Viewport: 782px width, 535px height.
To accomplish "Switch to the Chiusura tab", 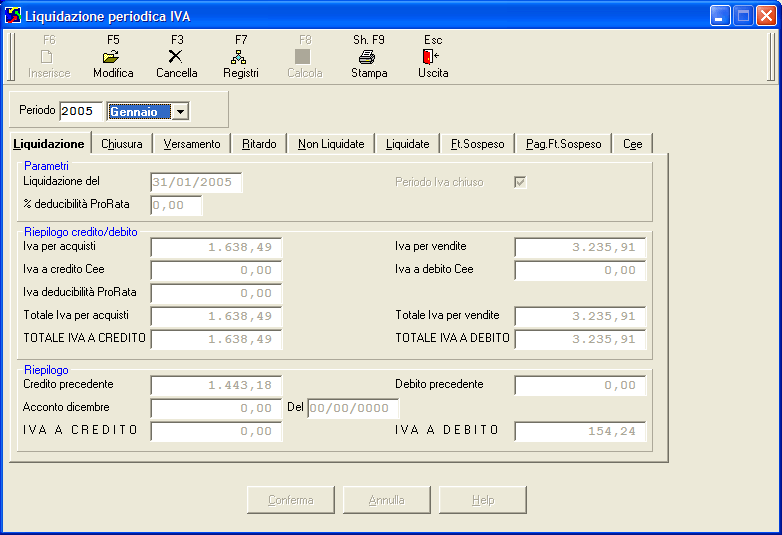I will tap(122, 144).
